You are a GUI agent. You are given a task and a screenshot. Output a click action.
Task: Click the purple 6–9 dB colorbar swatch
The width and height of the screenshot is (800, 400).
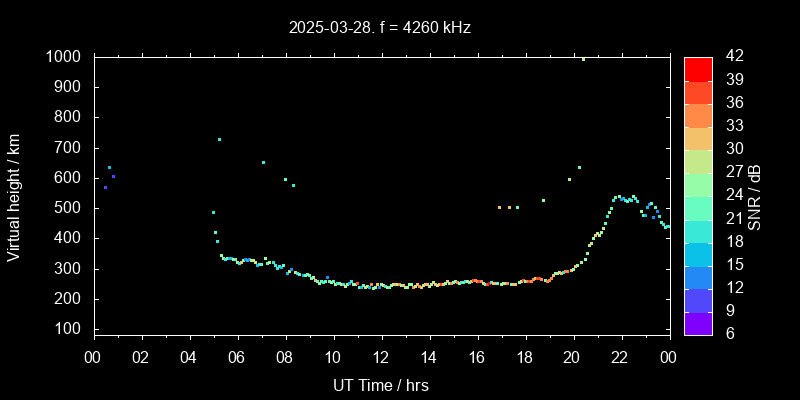coord(698,323)
